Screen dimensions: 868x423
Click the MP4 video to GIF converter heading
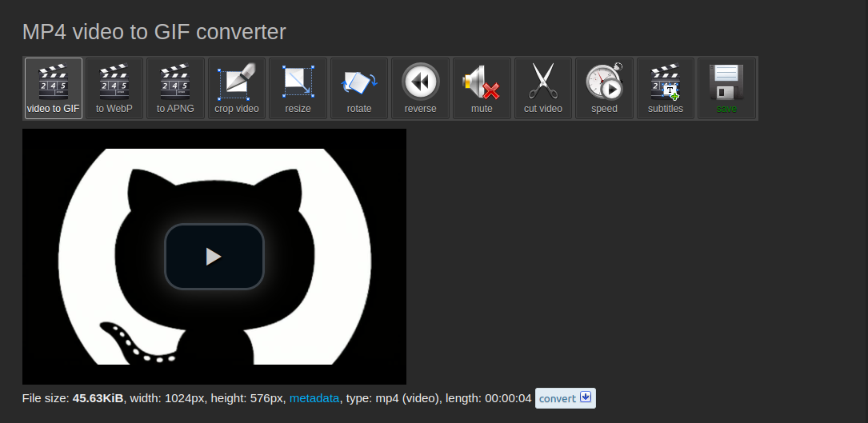pos(154,32)
